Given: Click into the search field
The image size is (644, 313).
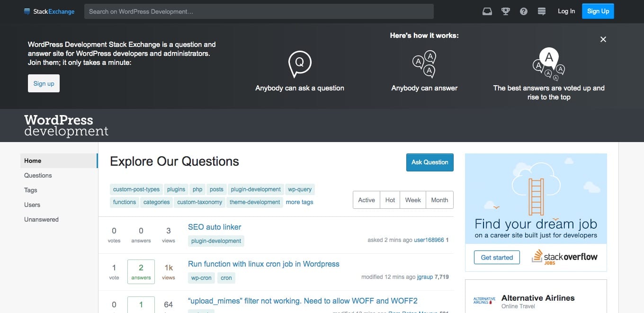Looking at the screenshot, I should pyautogui.click(x=259, y=11).
